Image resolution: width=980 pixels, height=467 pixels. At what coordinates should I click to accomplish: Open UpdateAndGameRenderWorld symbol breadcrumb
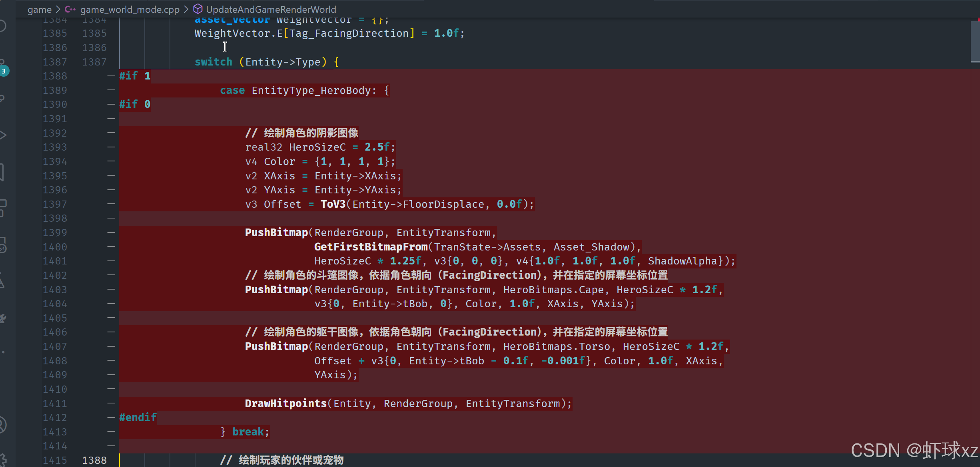coord(271,9)
